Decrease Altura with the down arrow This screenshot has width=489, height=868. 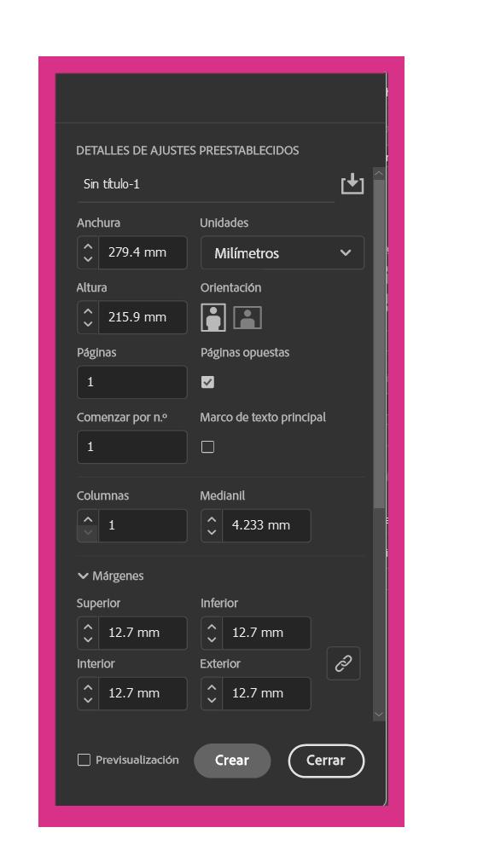pos(88,324)
